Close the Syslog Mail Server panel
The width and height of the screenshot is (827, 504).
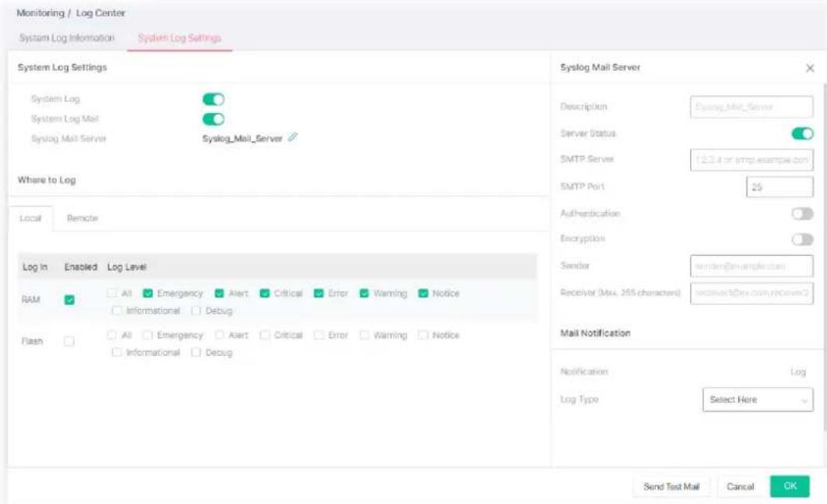click(x=810, y=68)
